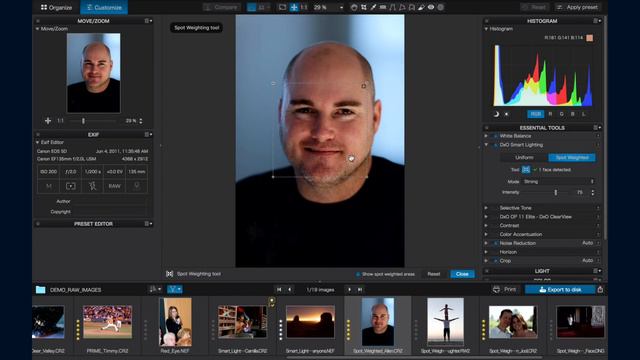Image resolution: width=640 pixels, height=360 pixels.
Task: Go to next image arrow
Action: click(x=349, y=290)
